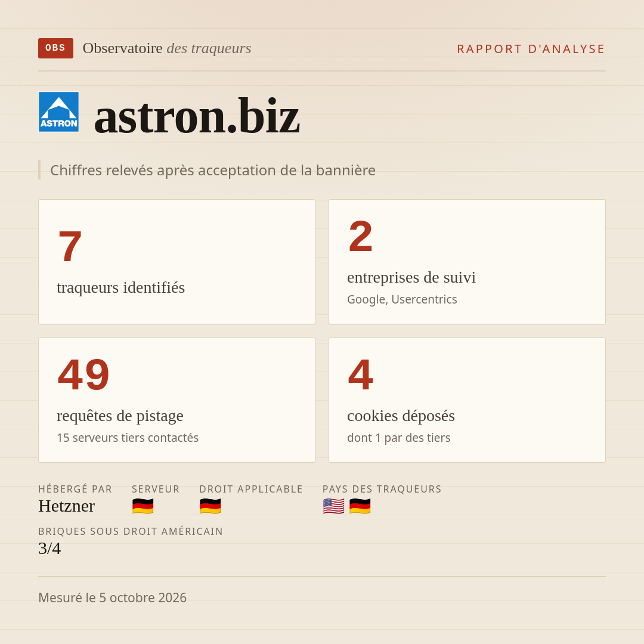Click the 3/4 value

point(49,549)
